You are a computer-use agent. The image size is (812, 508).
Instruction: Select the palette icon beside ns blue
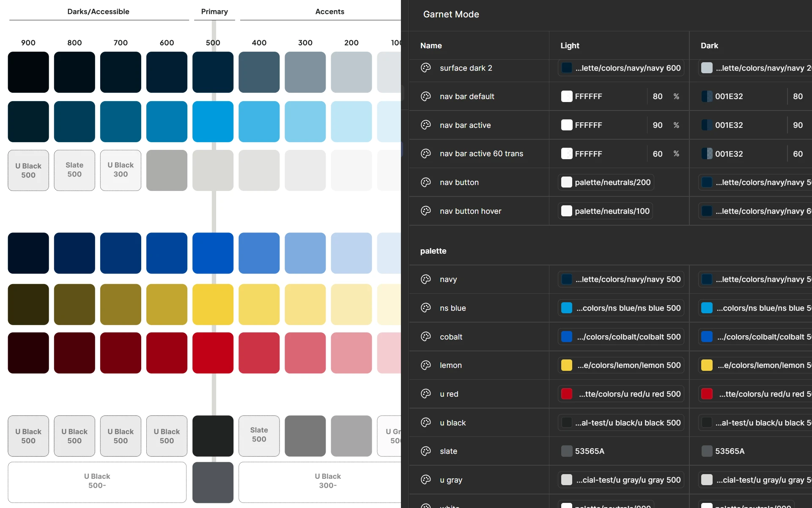(426, 308)
